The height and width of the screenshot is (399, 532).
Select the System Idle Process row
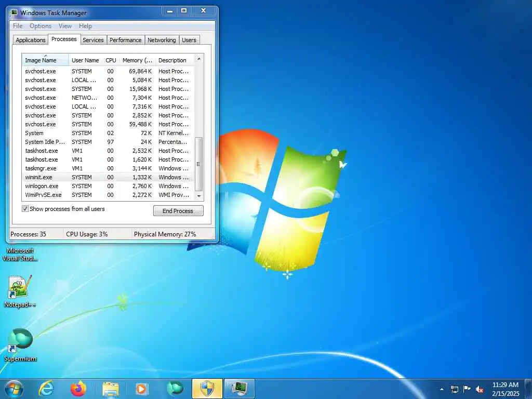(x=109, y=142)
